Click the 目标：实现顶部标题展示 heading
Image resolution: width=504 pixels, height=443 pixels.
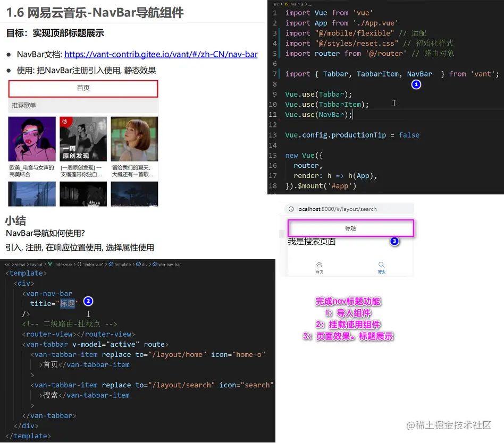coord(55,33)
